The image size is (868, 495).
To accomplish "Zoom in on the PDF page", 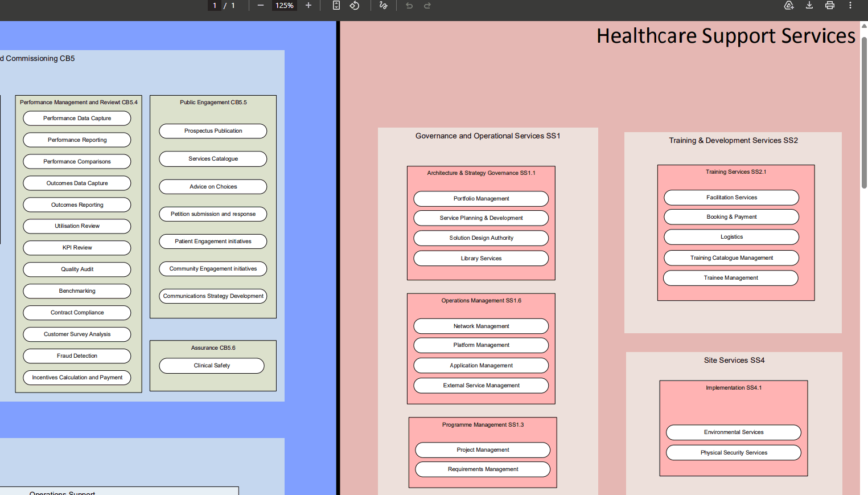I will pos(308,5).
